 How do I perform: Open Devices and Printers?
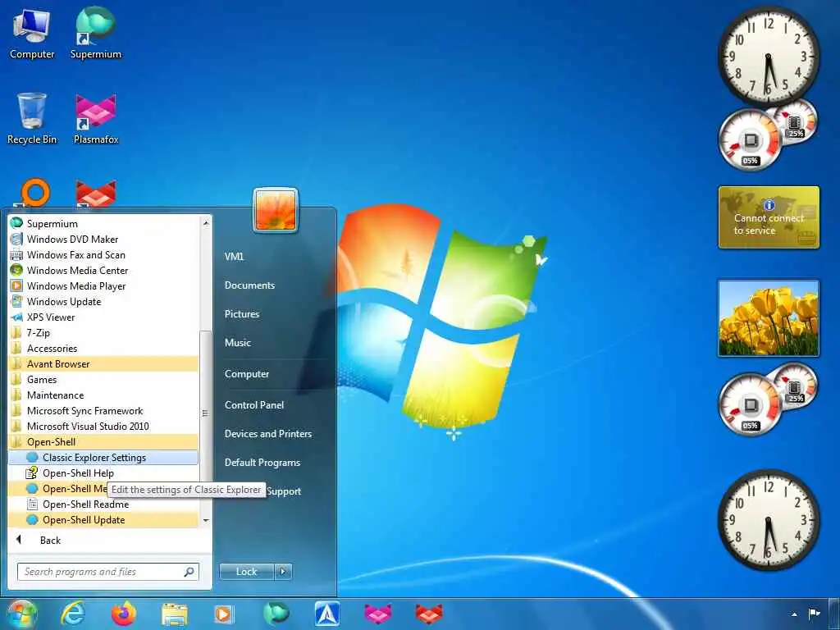[268, 434]
